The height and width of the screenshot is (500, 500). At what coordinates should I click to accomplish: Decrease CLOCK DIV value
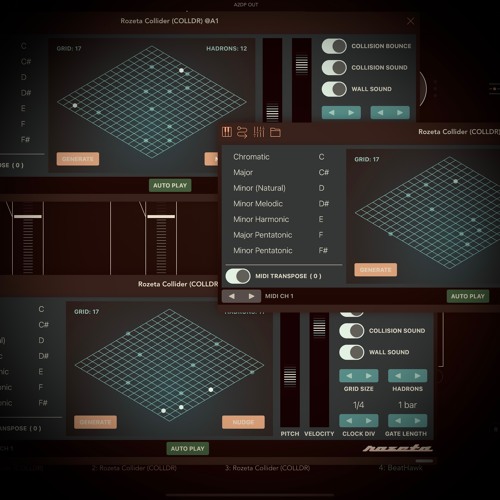pos(349,421)
